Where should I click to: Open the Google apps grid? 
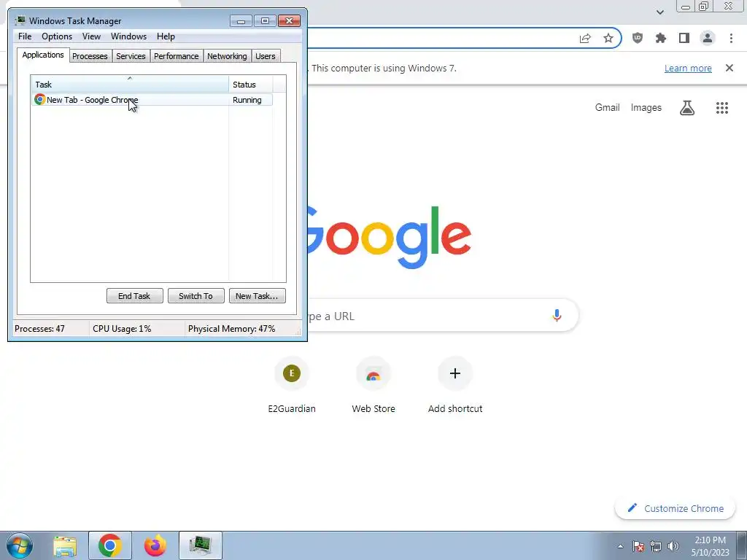pyautogui.click(x=721, y=108)
